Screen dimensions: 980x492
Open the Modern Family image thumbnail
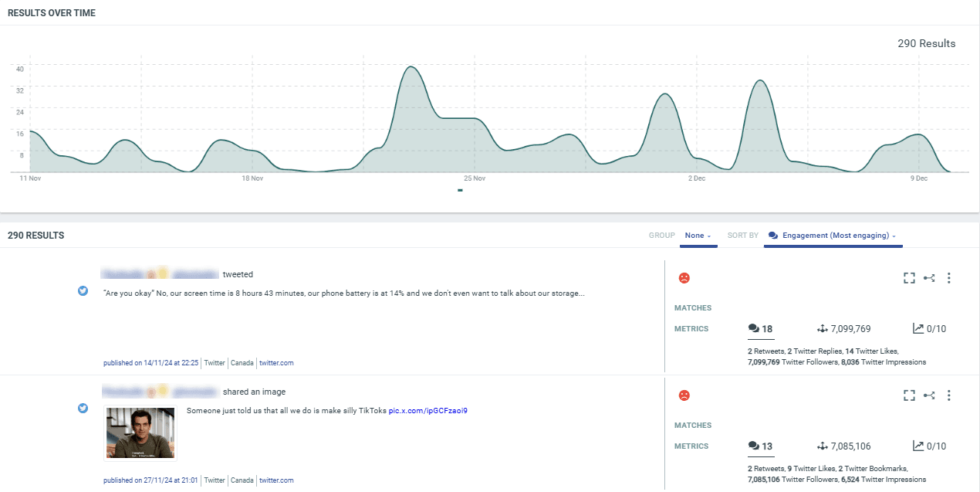click(140, 433)
